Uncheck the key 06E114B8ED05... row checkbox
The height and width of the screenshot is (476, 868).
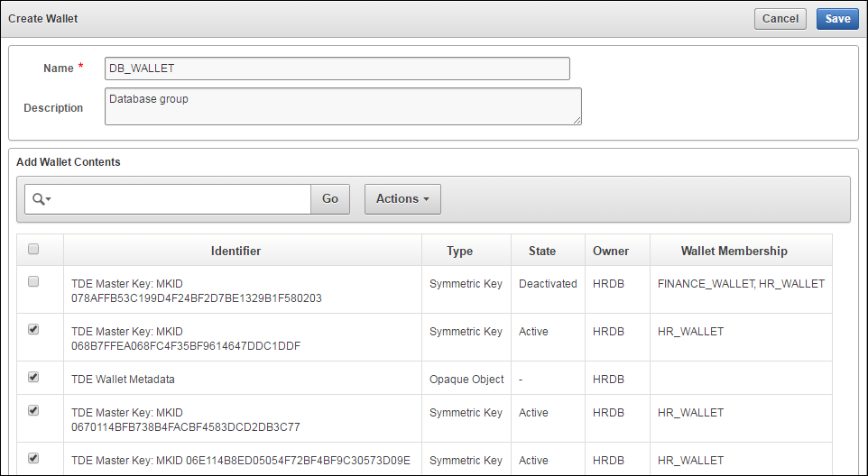point(33,458)
